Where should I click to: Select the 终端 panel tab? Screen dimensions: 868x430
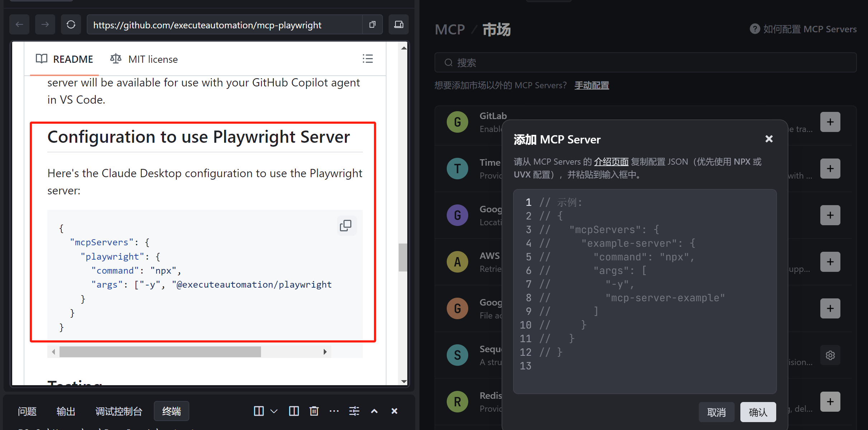171,411
